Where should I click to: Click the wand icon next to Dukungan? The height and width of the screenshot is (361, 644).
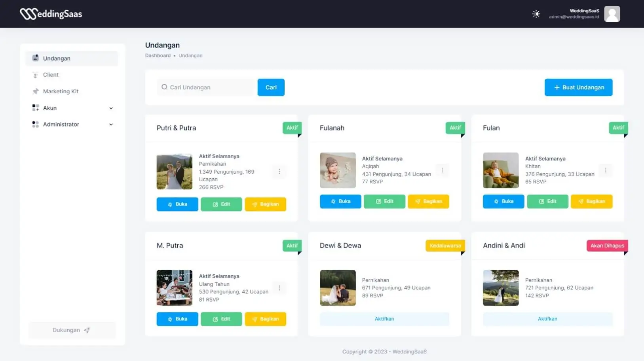[x=87, y=330]
